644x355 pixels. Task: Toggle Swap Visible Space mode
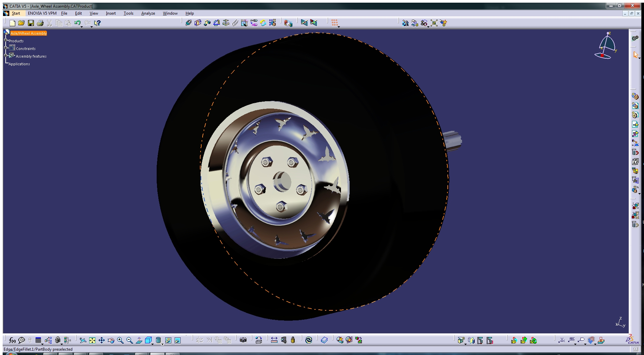pyautogui.click(x=177, y=340)
